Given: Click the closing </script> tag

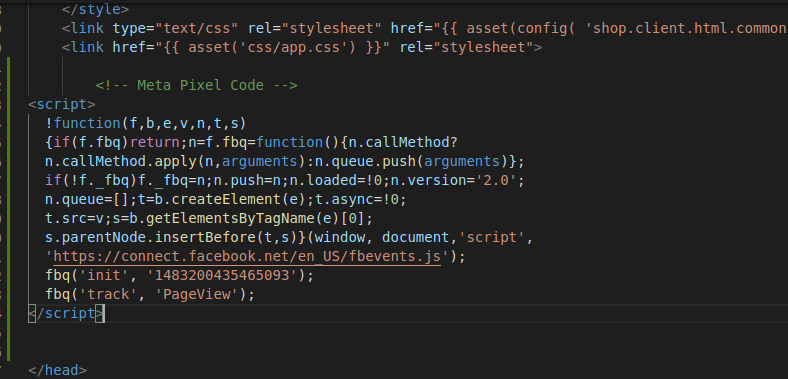Looking at the screenshot, I should 66,313.
